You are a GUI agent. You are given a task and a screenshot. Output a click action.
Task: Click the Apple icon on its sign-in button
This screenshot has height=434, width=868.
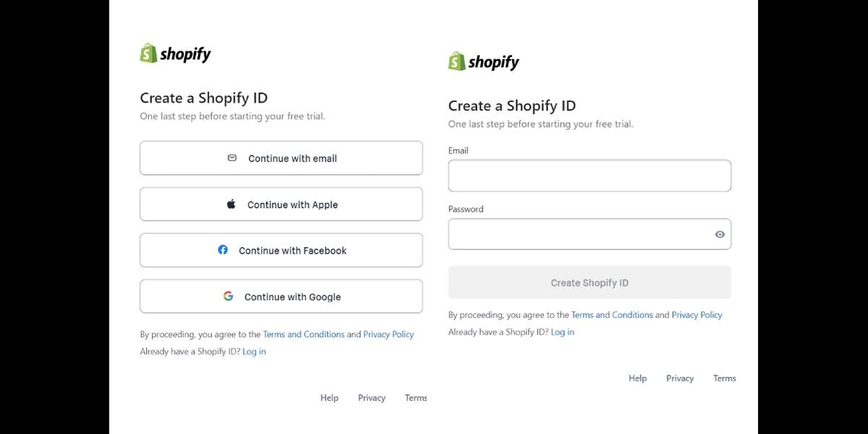[230, 204]
